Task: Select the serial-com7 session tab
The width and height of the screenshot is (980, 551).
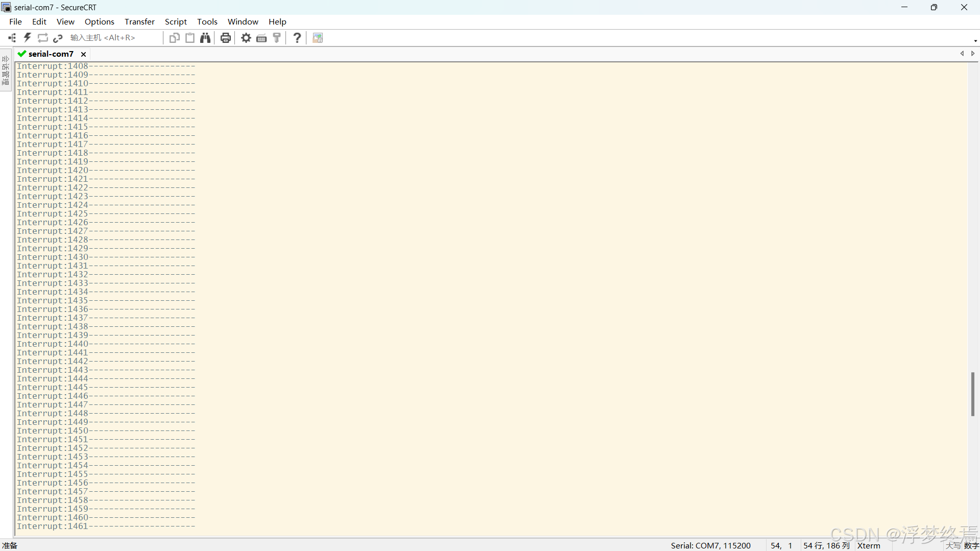Action: point(51,54)
